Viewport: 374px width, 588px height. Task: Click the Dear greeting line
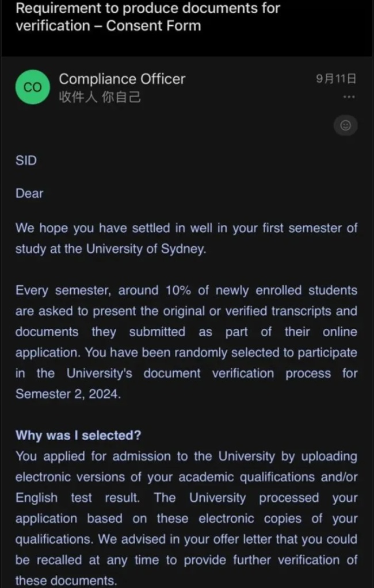click(29, 194)
